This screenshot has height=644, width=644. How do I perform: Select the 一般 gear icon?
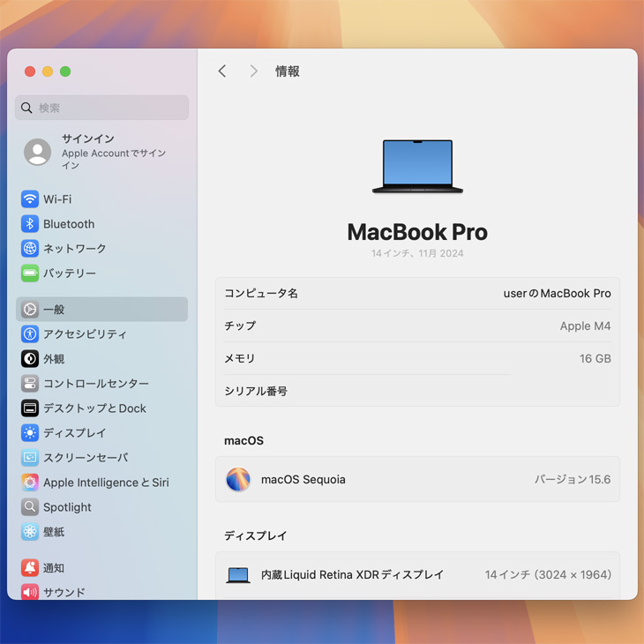(30, 310)
